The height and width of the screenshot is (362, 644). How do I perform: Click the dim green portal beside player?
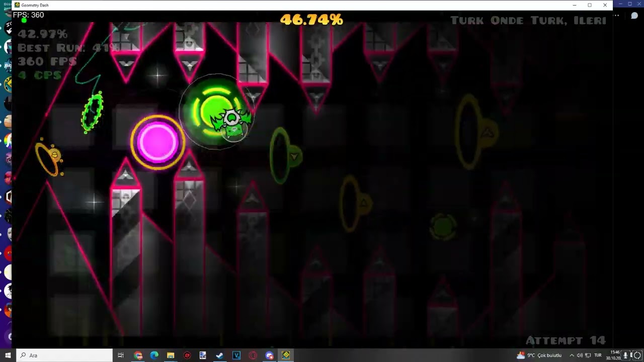click(x=285, y=155)
